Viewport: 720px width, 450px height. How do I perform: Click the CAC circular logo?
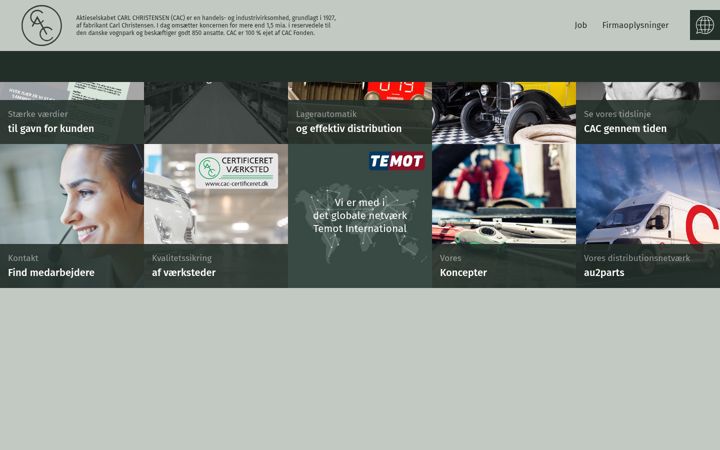coord(41,25)
